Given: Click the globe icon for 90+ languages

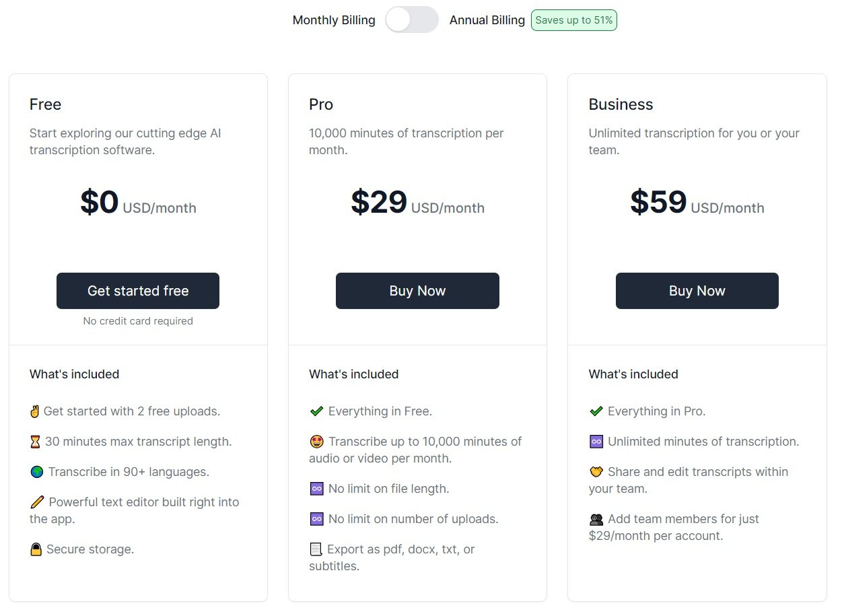Looking at the screenshot, I should pos(36,471).
